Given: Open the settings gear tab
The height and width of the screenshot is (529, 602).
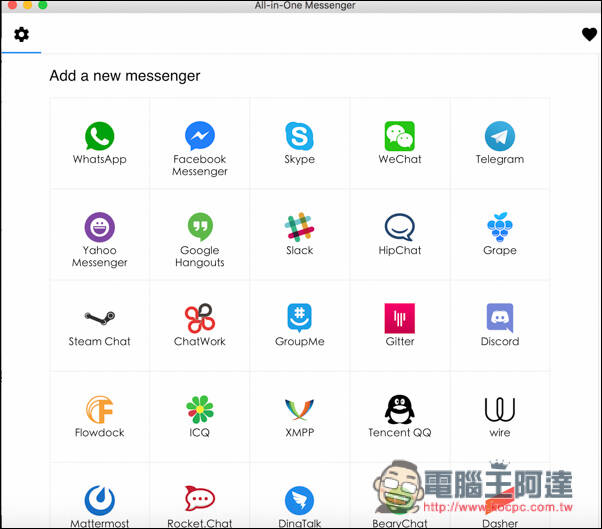Looking at the screenshot, I should pyautogui.click(x=22, y=35).
